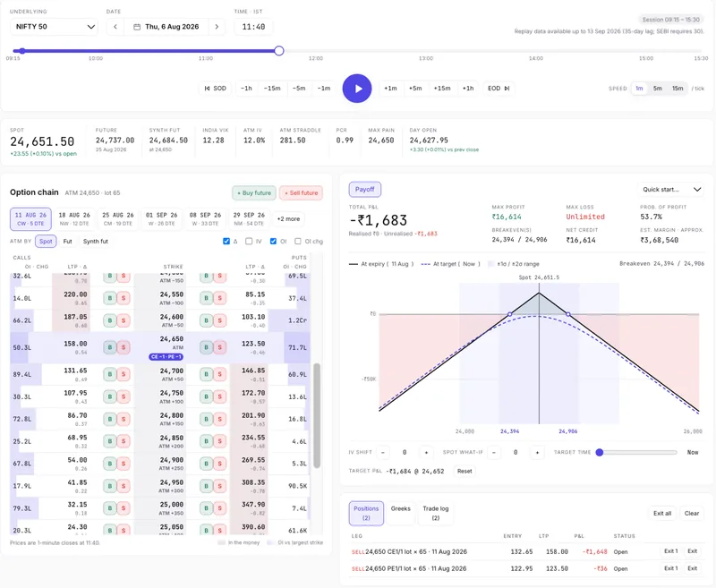Toggle the delta (Δ) column checkbox
Viewport: 716px width, 588px height.
click(x=226, y=241)
